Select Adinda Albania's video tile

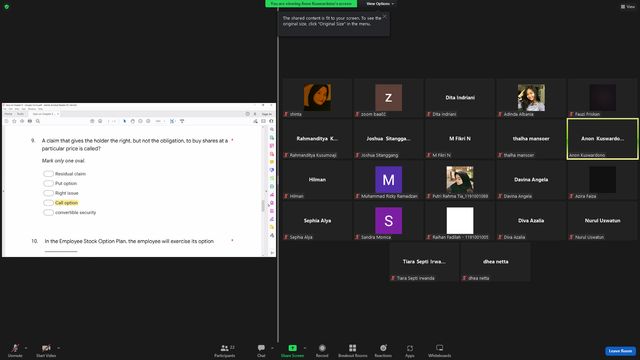click(531, 98)
